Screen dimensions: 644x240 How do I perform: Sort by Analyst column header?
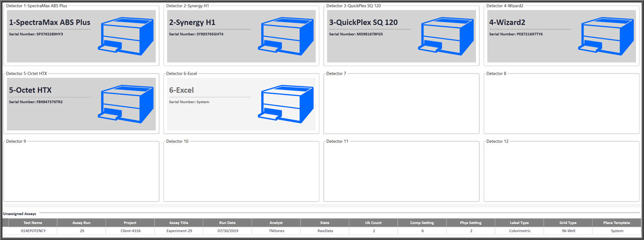(x=276, y=222)
